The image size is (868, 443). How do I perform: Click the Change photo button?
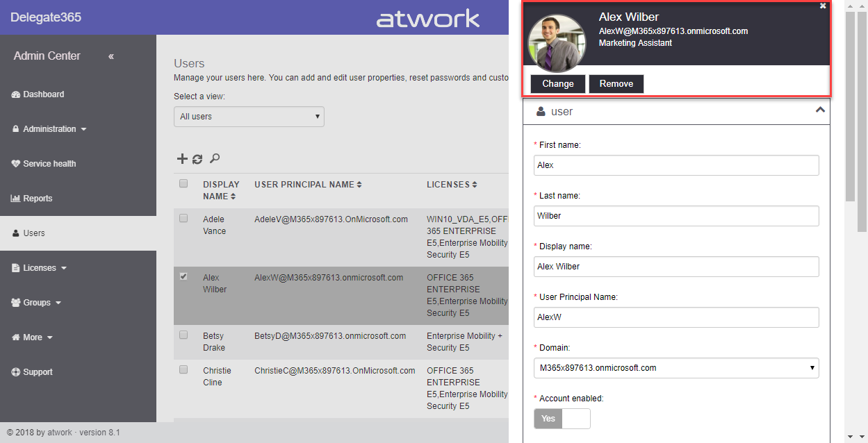pos(558,84)
